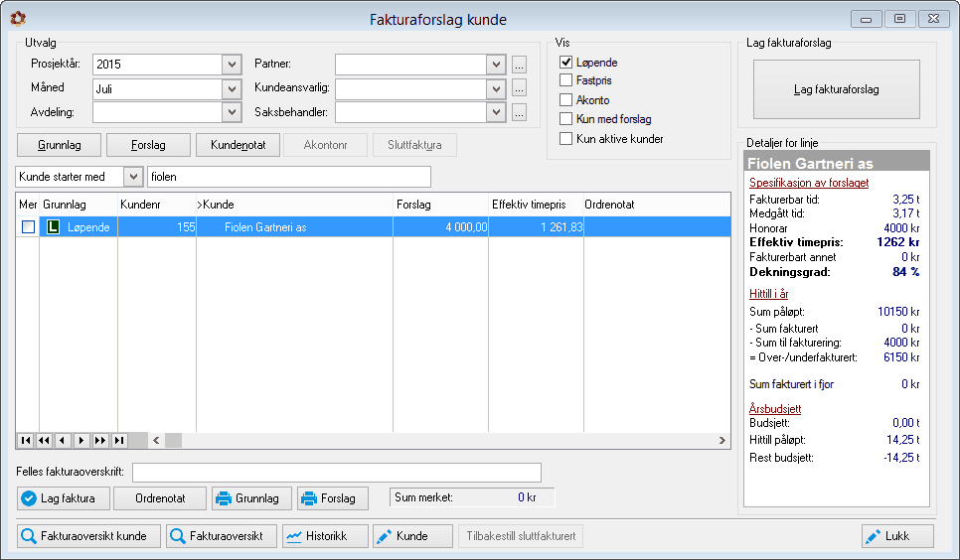Expand the Prosjektår dropdown
This screenshot has width=960, height=560.
pos(232,65)
